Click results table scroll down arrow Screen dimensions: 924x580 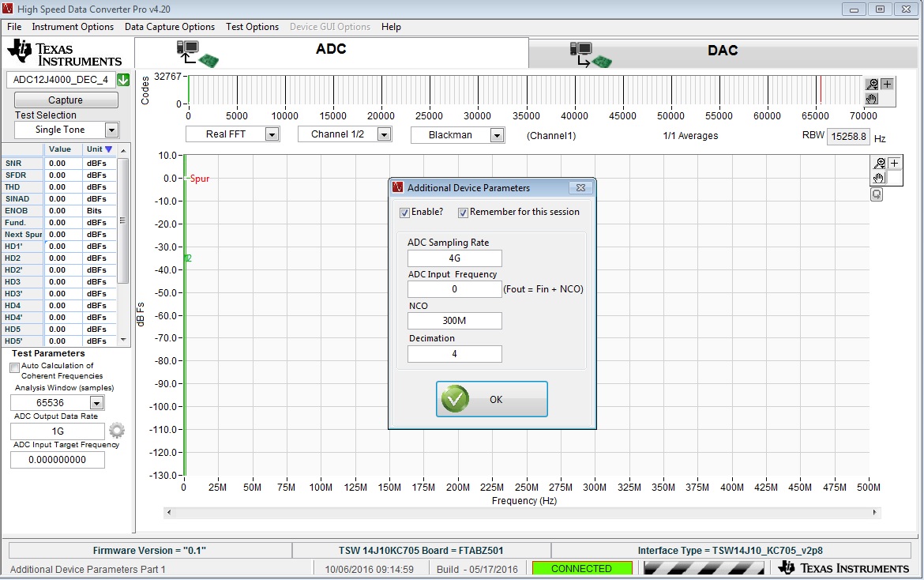(x=122, y=340)
